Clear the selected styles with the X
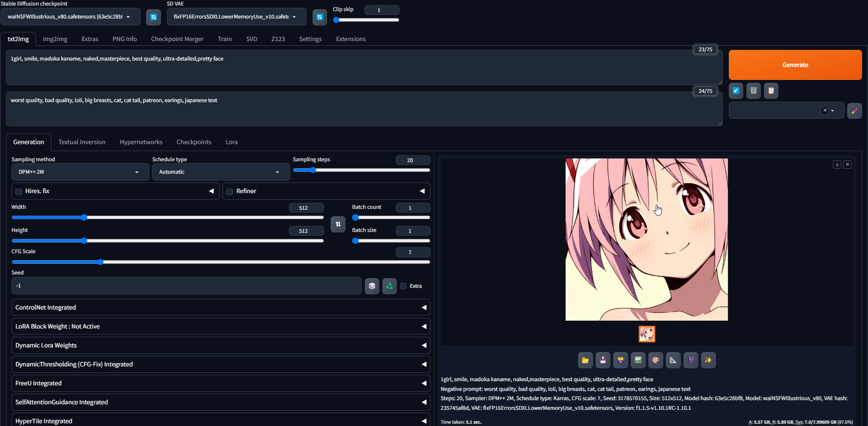 coord(825,110)
